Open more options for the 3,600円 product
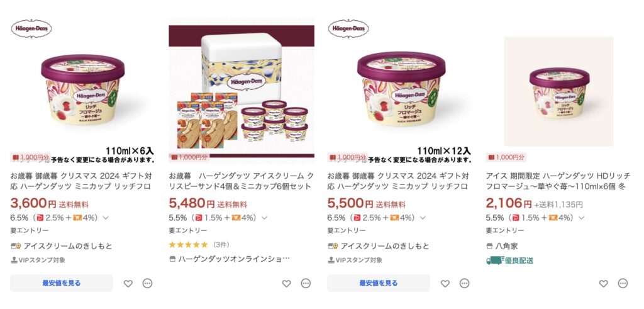The width and height of the screenshot is (644, 309). [147, 284]
